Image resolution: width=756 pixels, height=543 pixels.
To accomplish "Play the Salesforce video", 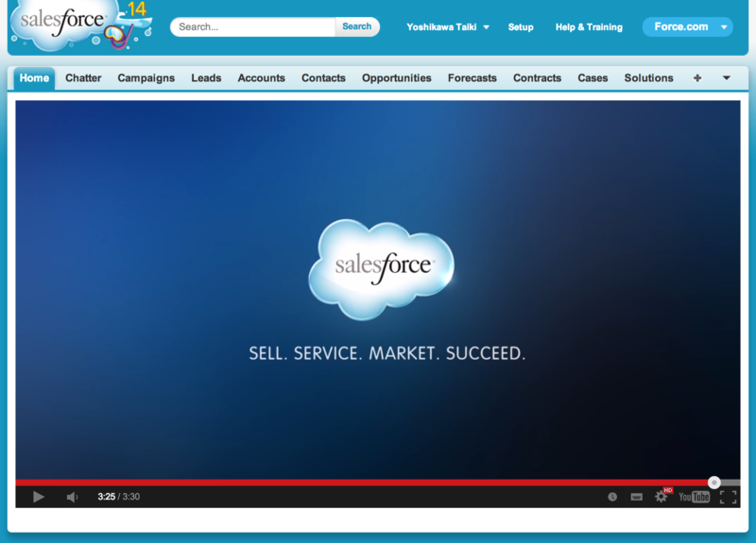I will point(39,497).
